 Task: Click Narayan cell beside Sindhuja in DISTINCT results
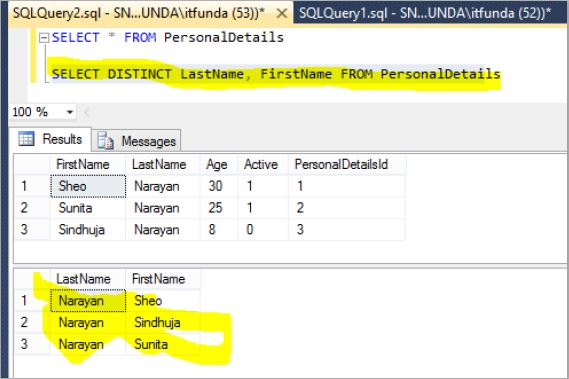click(x=88, y=322)
